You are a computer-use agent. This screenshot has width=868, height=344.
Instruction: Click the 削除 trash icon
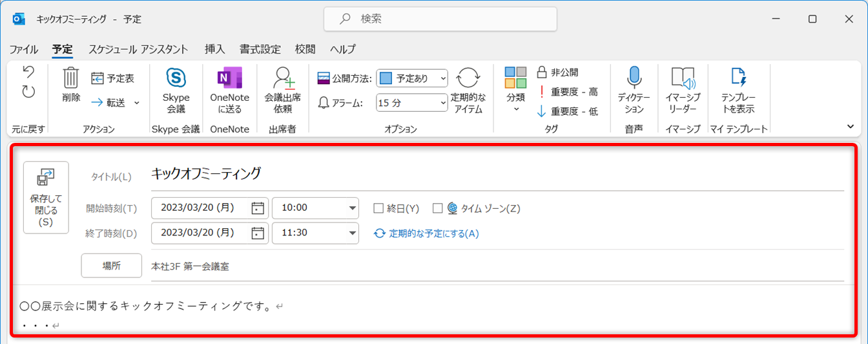pos(71,79)
